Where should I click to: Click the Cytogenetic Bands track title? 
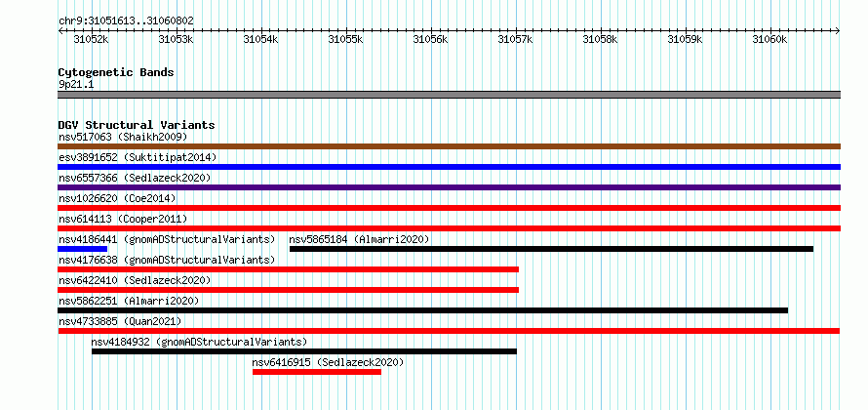tap(116, 72)
